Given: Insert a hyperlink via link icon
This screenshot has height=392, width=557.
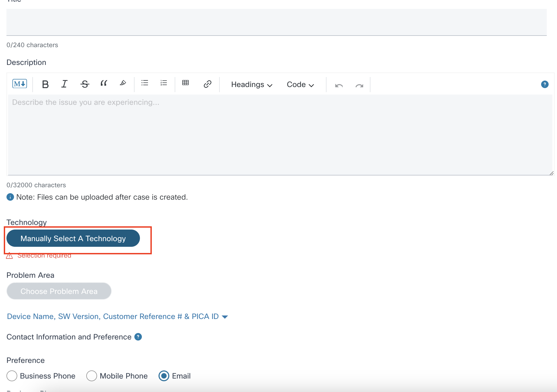Looking at the screenshot, I should point(207,84).
